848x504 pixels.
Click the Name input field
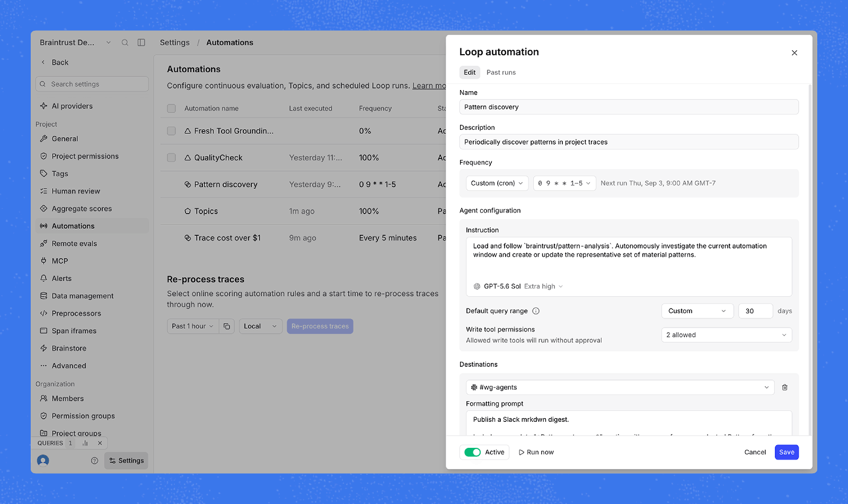coord(629,107)
